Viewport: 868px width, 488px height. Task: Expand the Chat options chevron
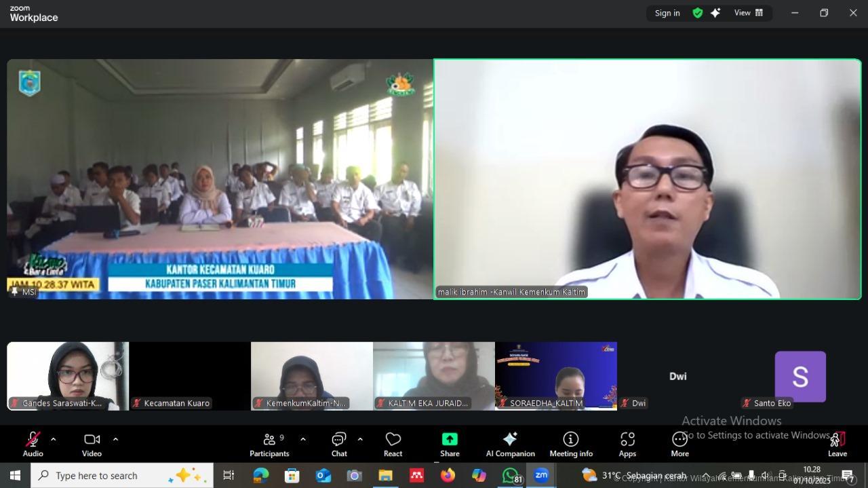(360, 439)
